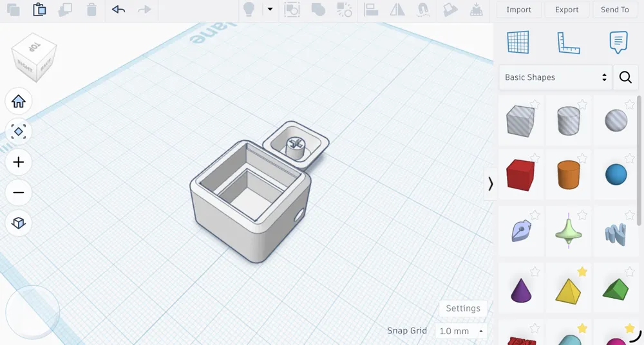The height and width of the screenshot is (345, 644).
Task: Select the Workplane tool icon
Action: point(518,42)
